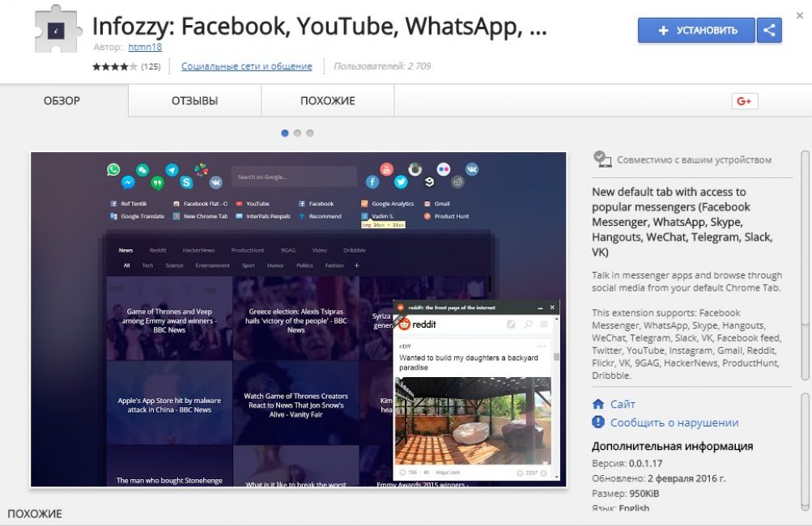Select the first blue carousel dot
The height and width of the screenshot is (526, 812).
click(284, 133)
